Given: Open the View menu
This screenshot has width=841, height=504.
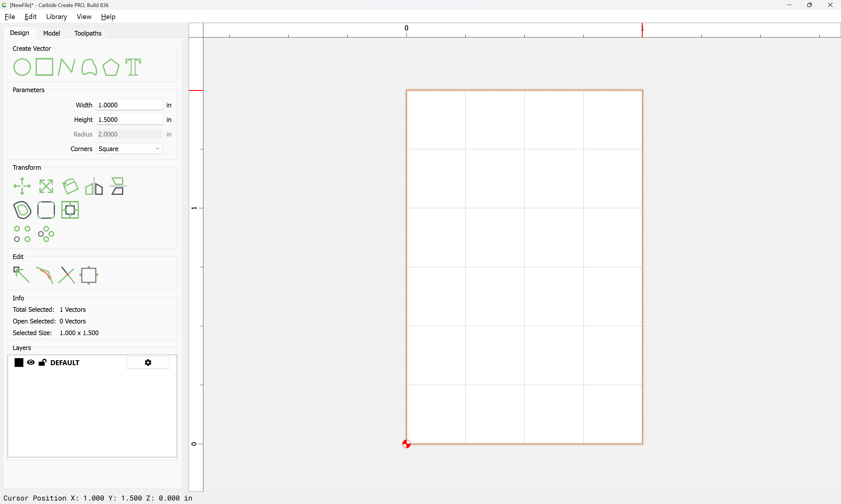Looking at the screenshot, I should 84,17.
